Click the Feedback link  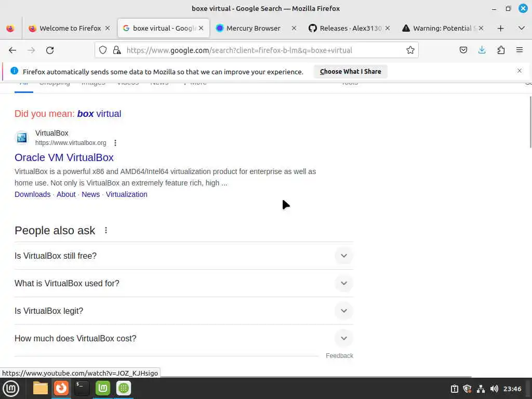[339, 355]
